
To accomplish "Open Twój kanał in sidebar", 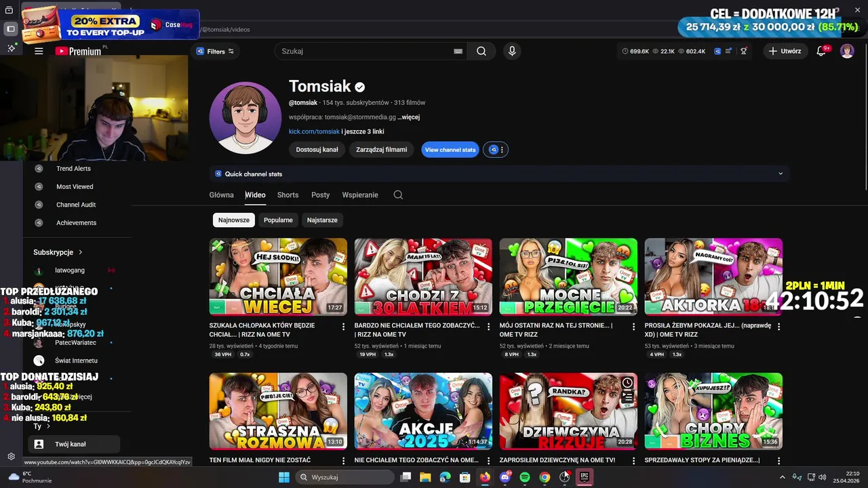I will (x=74, y=444).
